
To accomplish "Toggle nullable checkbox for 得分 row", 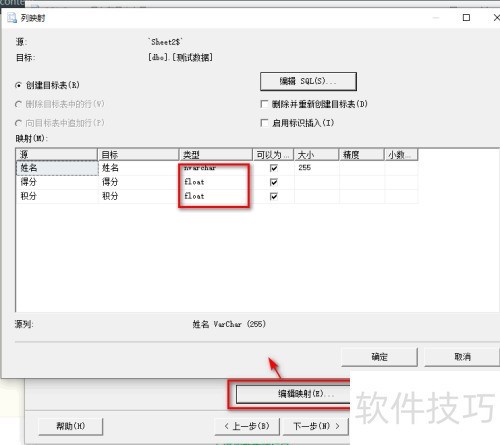I will [274, 182].
